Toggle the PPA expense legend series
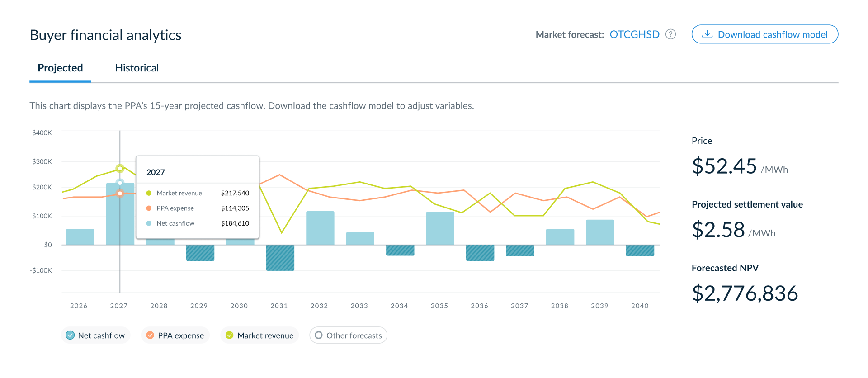This screenshot has width=868, height=378. pos(175,335)
